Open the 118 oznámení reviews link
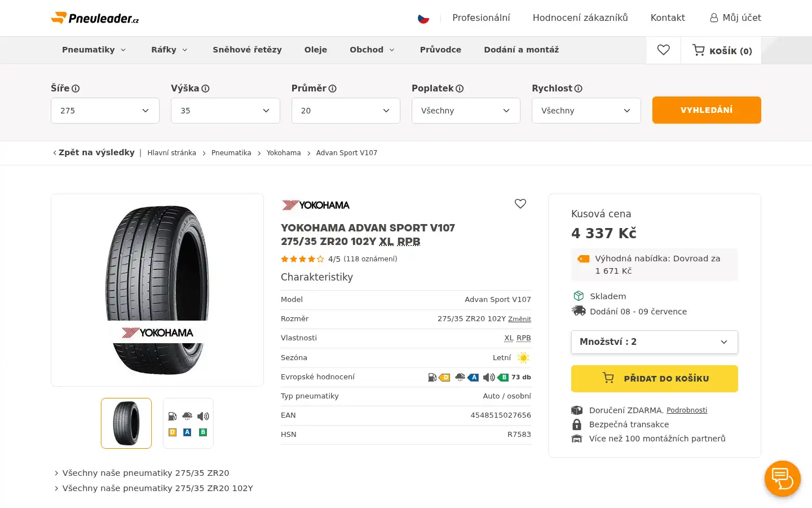 [x=370, y=259]
